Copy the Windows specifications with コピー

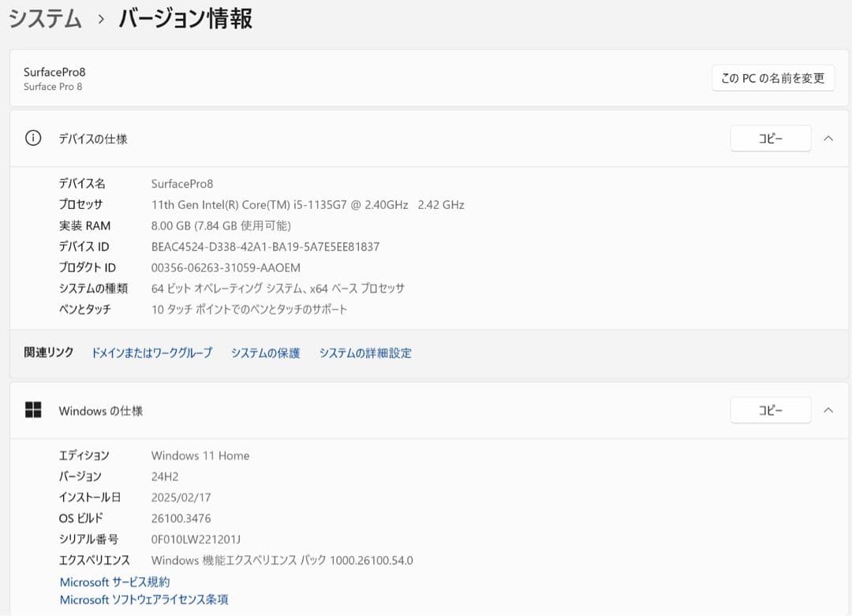click(x=770, y=410)
